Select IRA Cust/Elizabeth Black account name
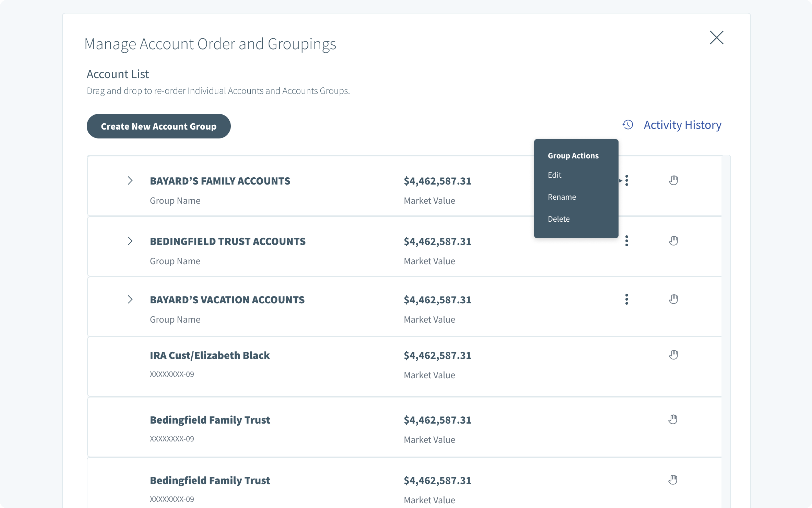The image size is (812, 508). [x=209, y=355]
